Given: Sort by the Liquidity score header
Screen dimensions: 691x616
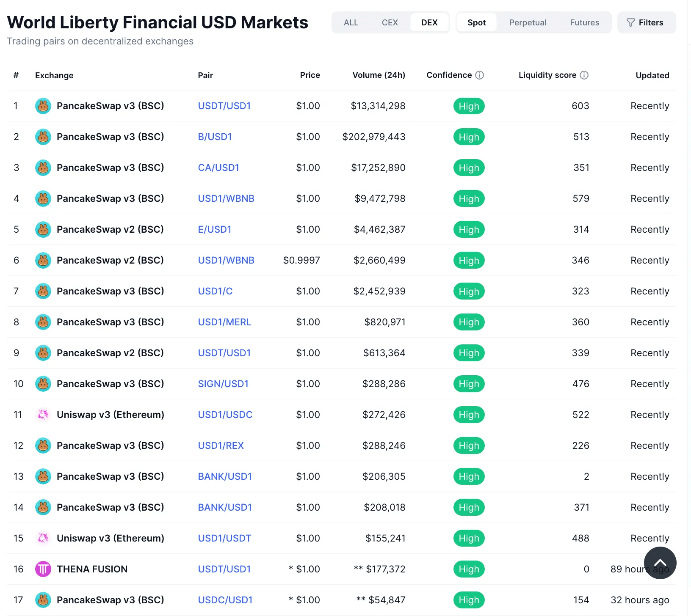Looking at the screenshot, I should tap(547, 75).
